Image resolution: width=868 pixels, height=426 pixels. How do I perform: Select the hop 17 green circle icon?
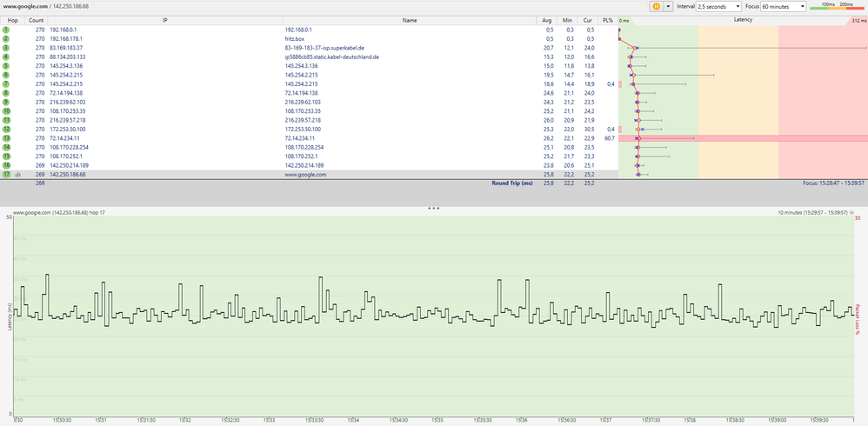(6, 174)
